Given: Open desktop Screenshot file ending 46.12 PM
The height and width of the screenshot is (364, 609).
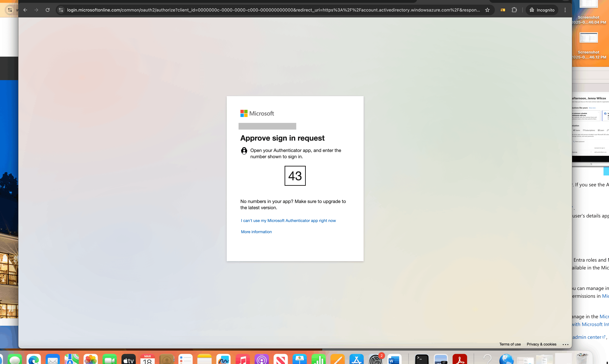Looking at the screenshot, I should [x=589, y=46].
